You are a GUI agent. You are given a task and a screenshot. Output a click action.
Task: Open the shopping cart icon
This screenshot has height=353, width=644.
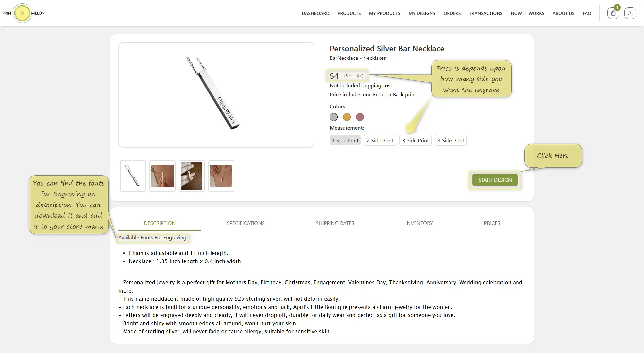tap(613, 13)
